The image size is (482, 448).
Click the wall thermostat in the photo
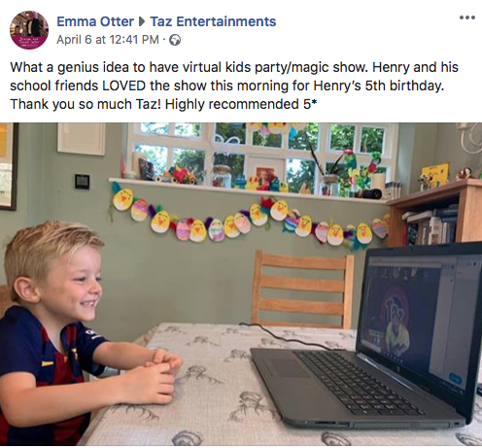click(x=82, y=182)
